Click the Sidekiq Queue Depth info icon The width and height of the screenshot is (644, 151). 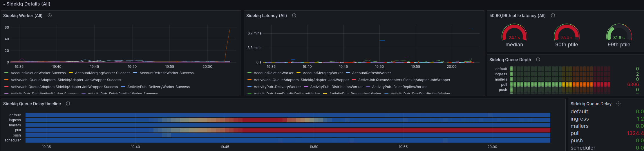(x=538, y=59)
